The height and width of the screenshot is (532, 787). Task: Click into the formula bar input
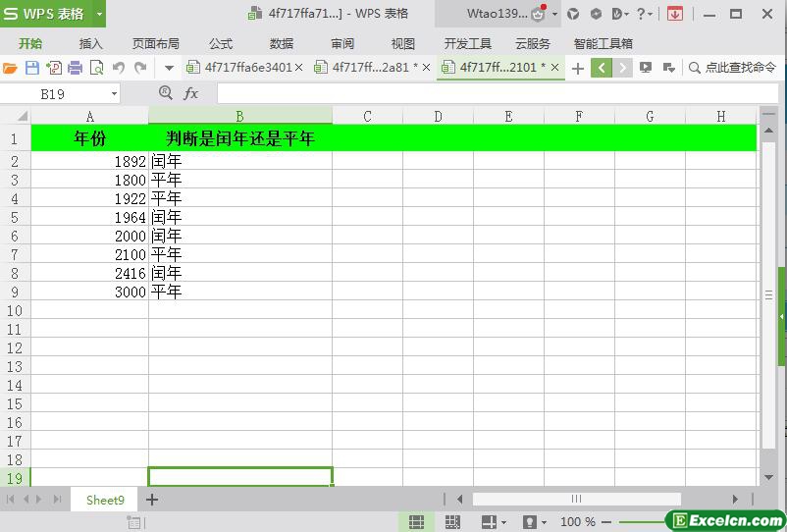[x=498, y=93]
